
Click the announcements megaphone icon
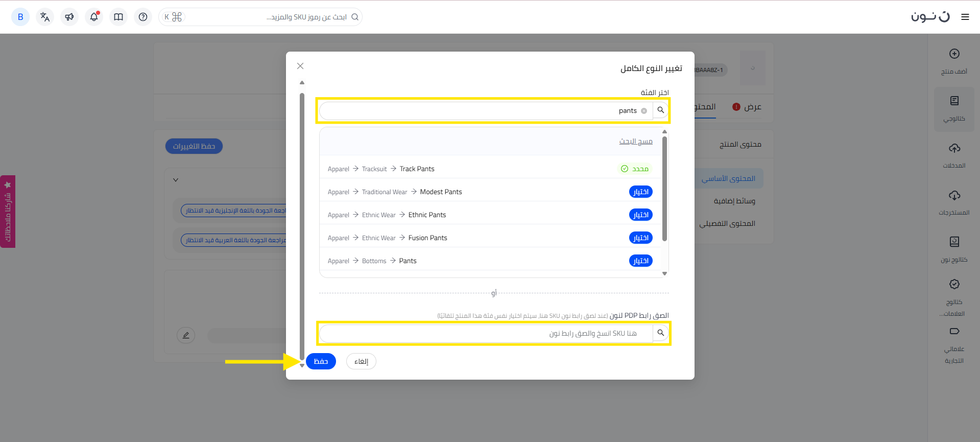tap(69, 17)
